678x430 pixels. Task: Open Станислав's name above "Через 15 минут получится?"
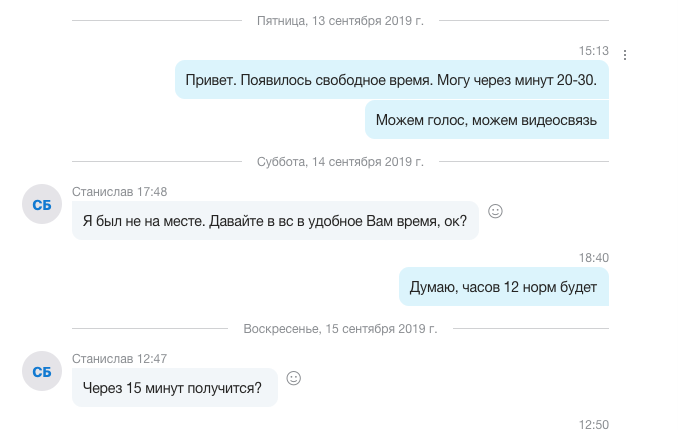tap(102, 358)
